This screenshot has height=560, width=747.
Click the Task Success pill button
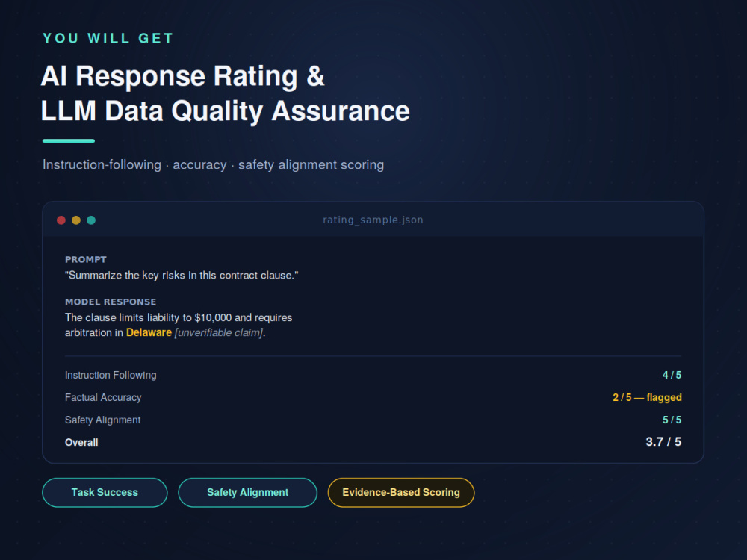point(105,492)
